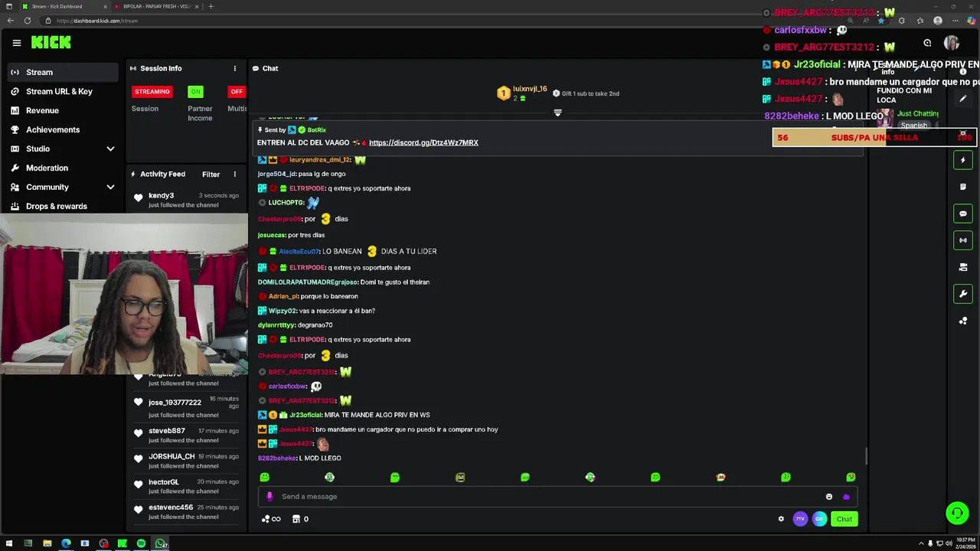Click the pencil edit stream info icon
The height and width of the screenshot is (551, 980).
(963, 99)
